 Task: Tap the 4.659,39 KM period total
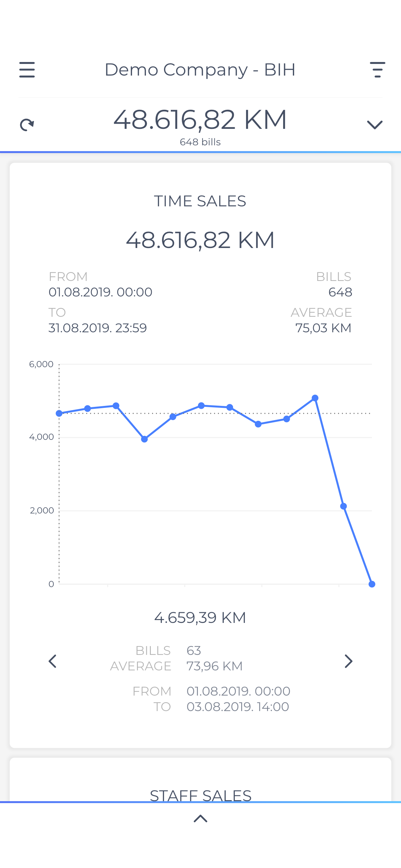tap(200, 618)
